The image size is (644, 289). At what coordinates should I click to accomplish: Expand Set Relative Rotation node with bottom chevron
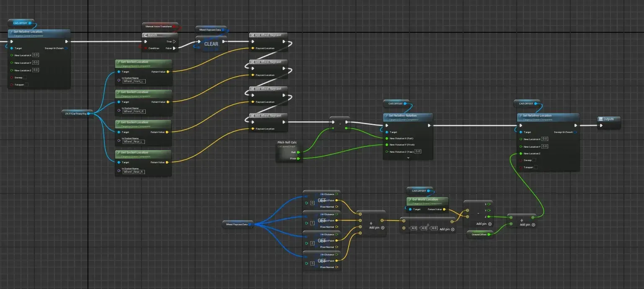tap(408, 158)
